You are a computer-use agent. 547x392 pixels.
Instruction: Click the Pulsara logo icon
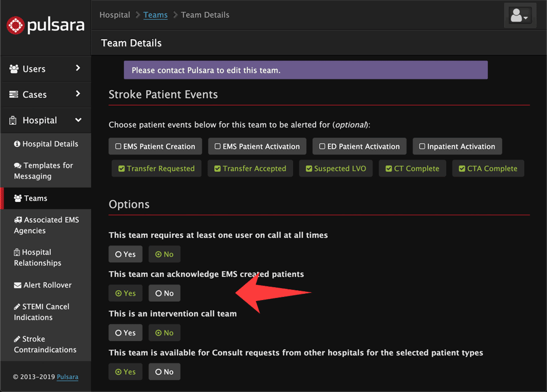[x=15, y=25]
